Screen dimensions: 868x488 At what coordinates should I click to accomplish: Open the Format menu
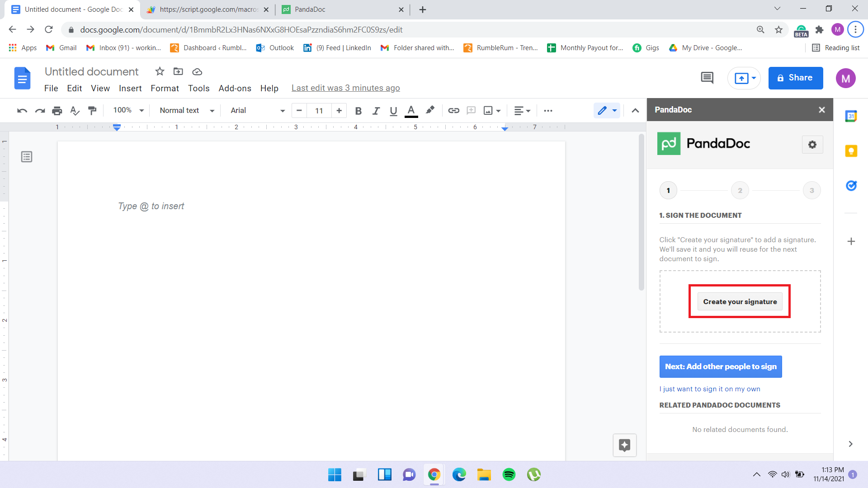(x=165, y=89)
